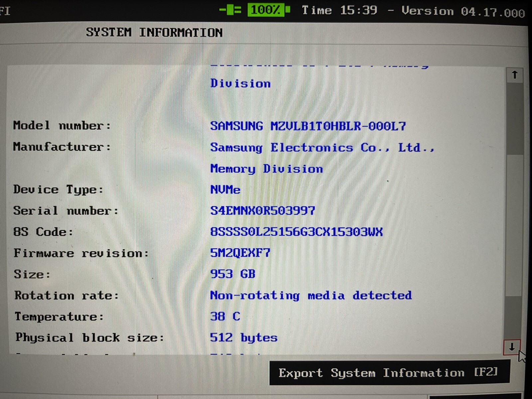This screenshot has height=399, width=532.
Task: Click the Size label
Action: pyautogui.click(x=32, y=274)
